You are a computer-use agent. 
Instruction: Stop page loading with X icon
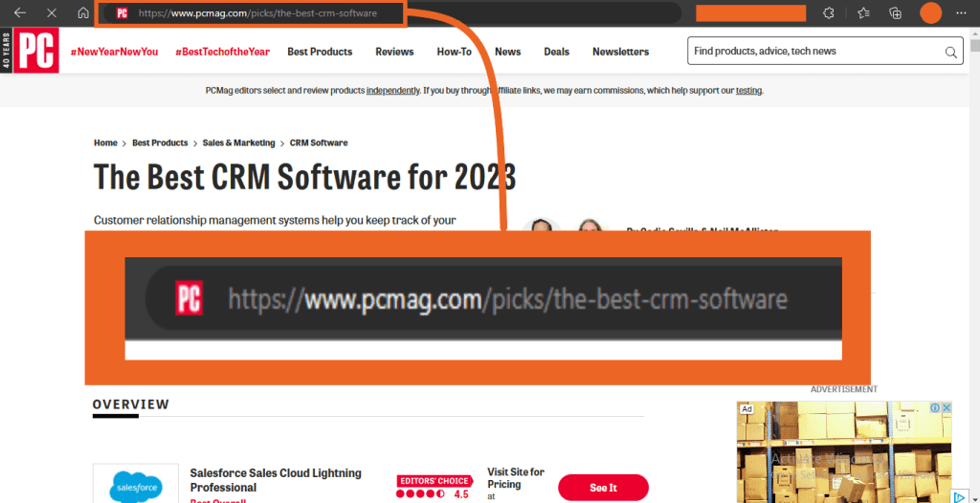pos(52,13)
